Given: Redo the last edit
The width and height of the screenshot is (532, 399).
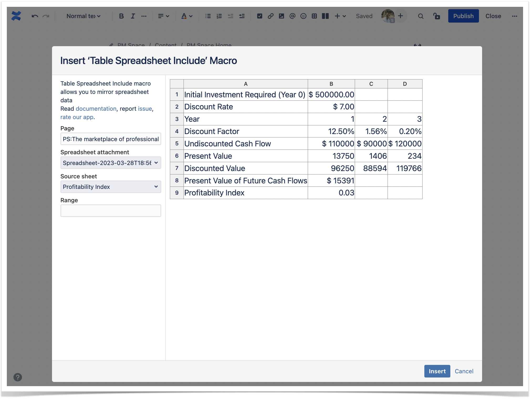Looking at the screenshot, I should point(46,16).
